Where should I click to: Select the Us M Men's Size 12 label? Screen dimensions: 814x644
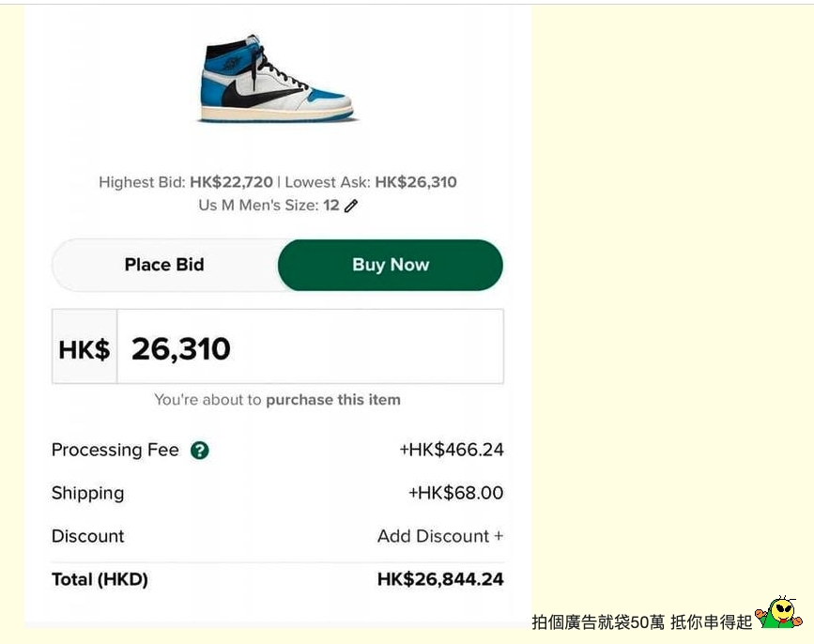(x=268, y=205)
